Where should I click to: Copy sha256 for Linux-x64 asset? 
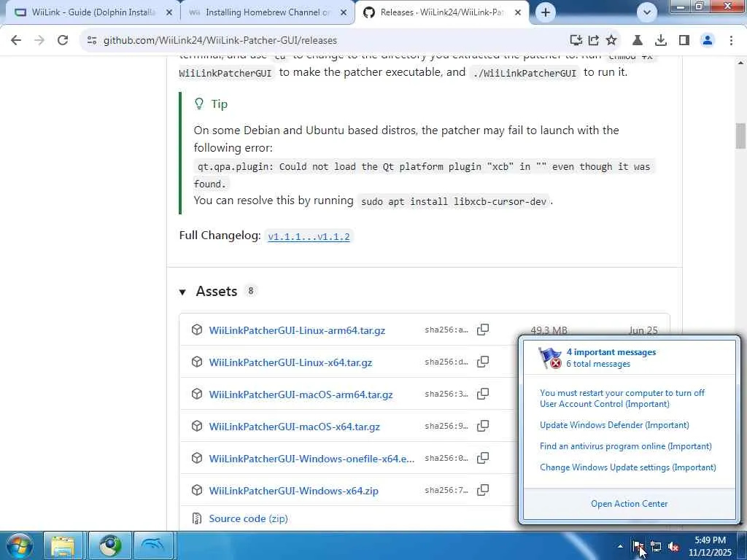click(483, 362)
